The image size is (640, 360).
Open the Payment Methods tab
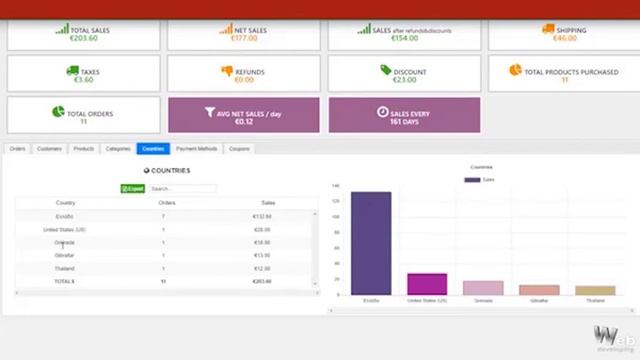(197, 149)
